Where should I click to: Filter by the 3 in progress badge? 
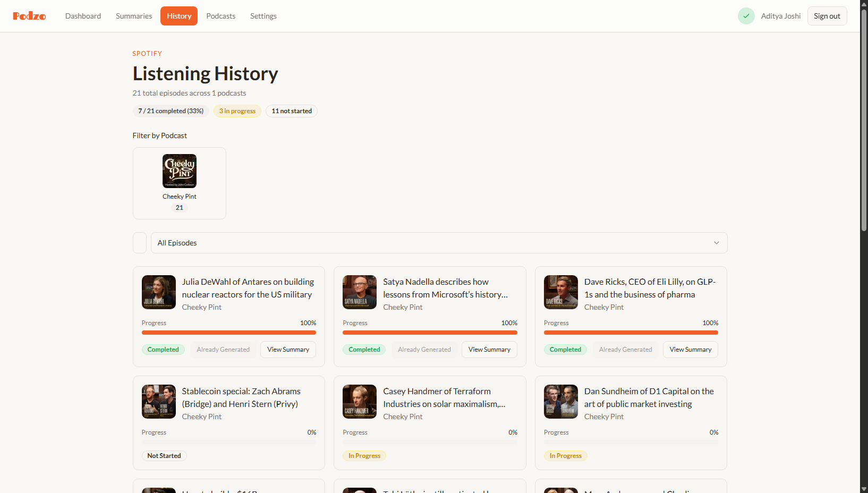coord(237,111)
